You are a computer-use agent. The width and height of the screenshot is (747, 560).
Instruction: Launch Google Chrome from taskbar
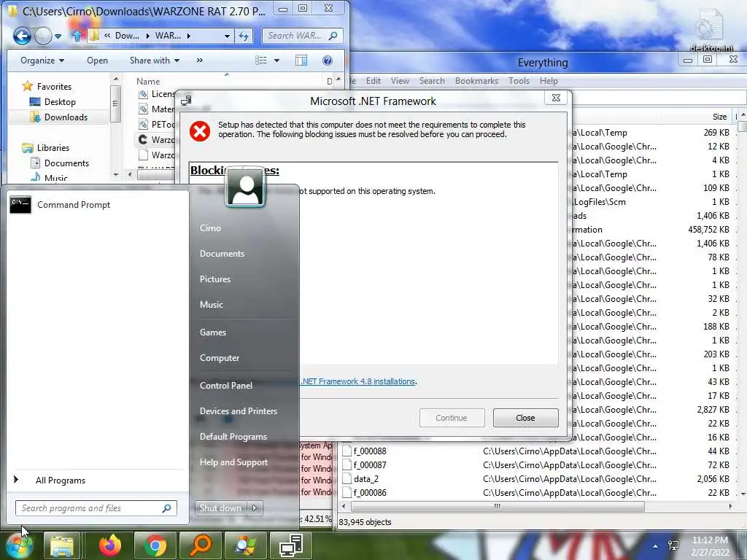[x=155, y=545]
